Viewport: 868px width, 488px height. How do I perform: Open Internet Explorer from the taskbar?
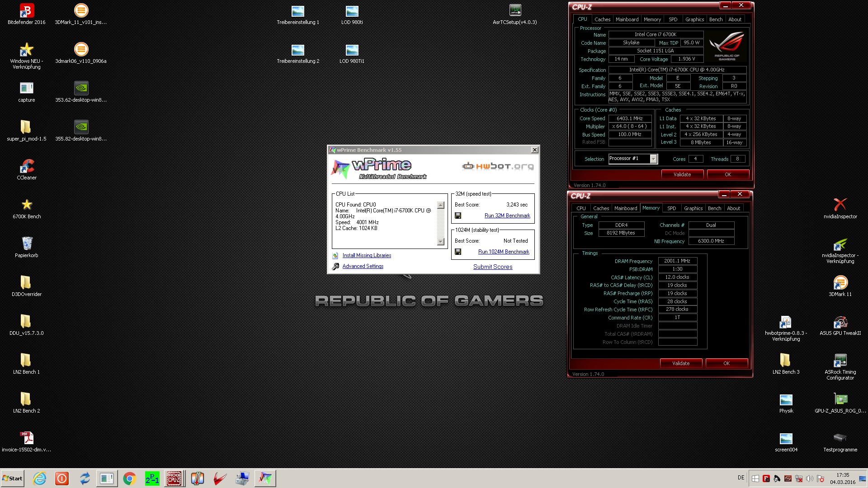coord(40,479)
